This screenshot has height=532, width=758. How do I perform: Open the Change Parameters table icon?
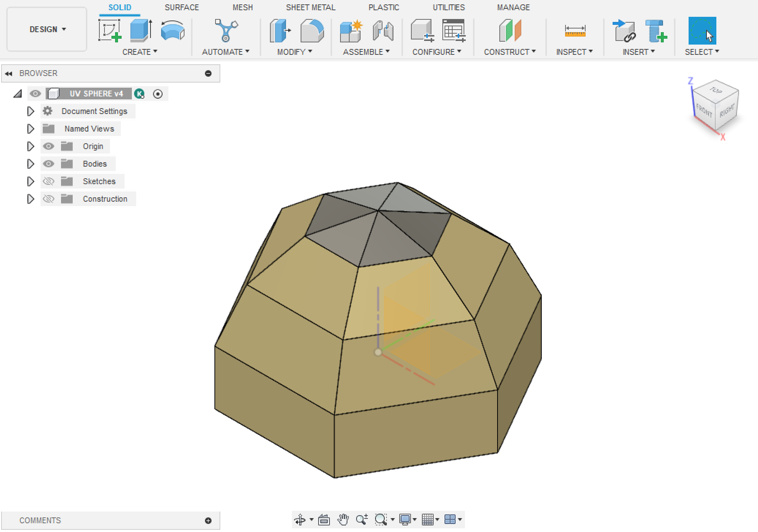point(454,30)
